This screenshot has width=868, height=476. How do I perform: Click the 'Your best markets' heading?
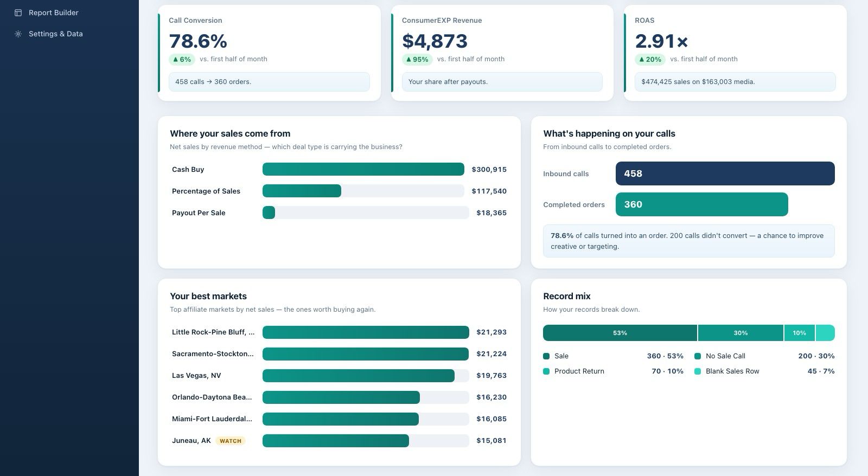click(208, 296)
